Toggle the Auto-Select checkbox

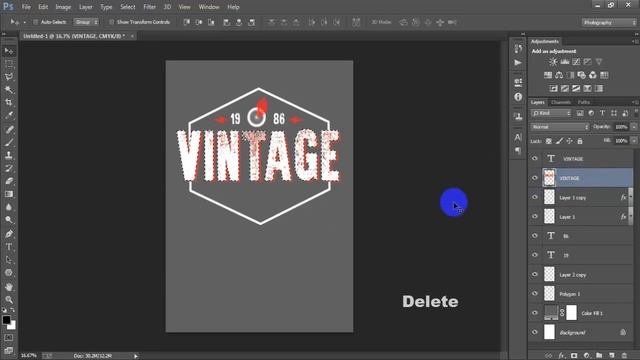tap(36, 22)
